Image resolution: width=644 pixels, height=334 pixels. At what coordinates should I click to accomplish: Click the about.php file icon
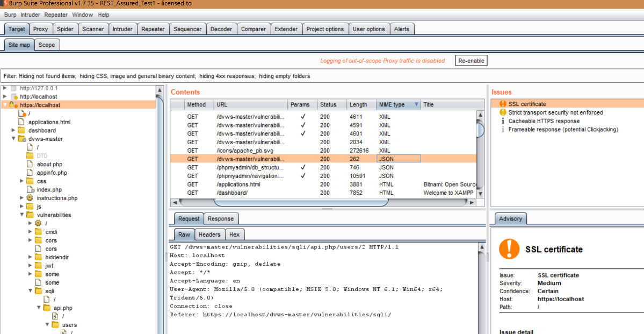pos(30,164)
